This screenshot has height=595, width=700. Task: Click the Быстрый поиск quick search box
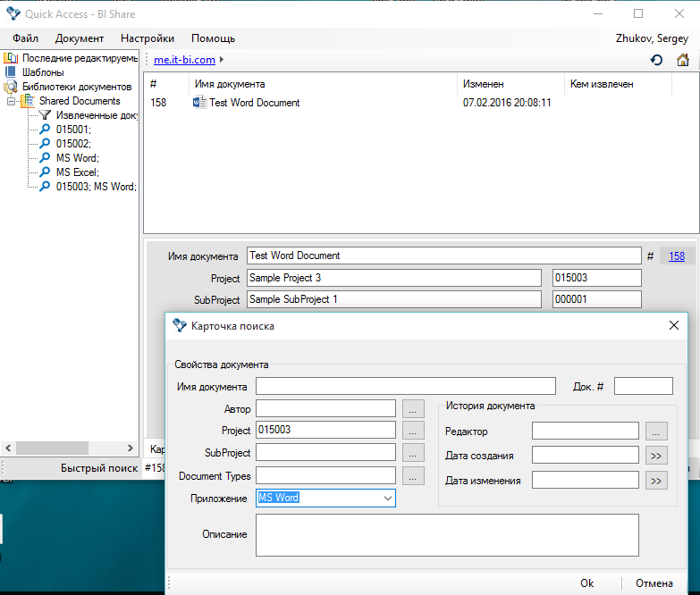(155, 468)
